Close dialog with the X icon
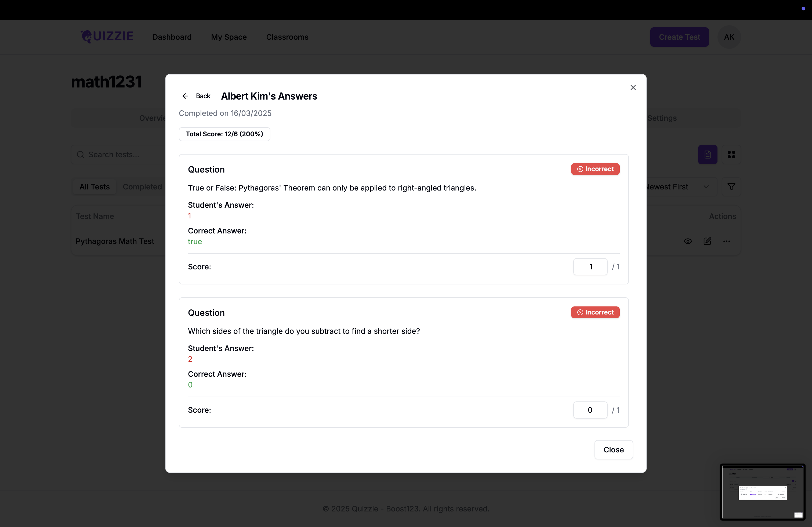812x527 pixels. [x=633, y=87]
